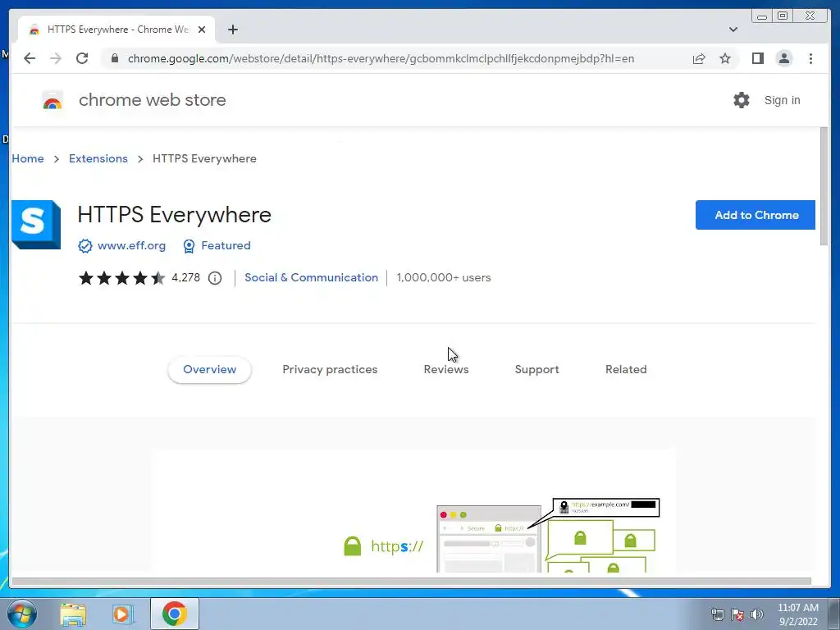Image resolution: width=840 pixels, height=630 pixels.
Task: Open the rating info circle icon
Action: click(x=215, y=278)
